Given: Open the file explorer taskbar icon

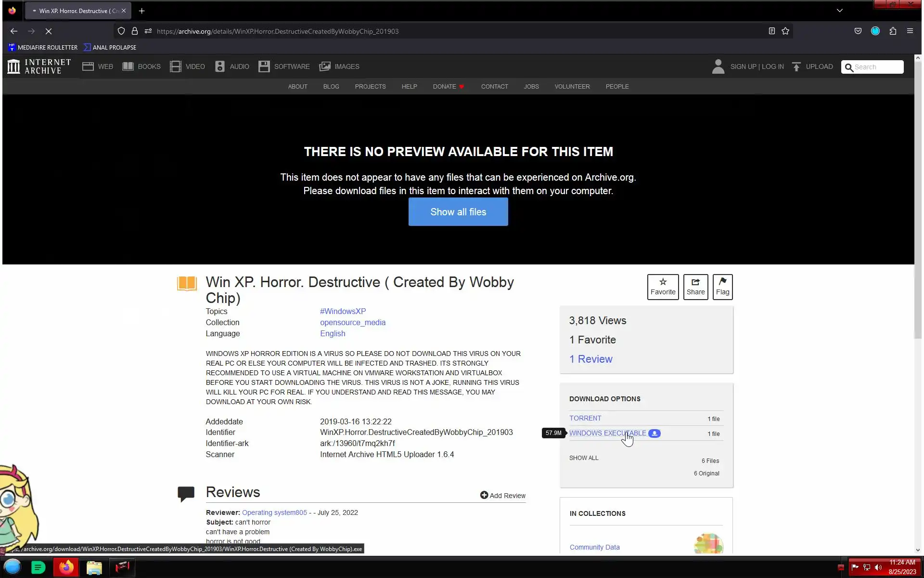Looking at the screenshot, I should pyautogui.click(x=94, y=567).
